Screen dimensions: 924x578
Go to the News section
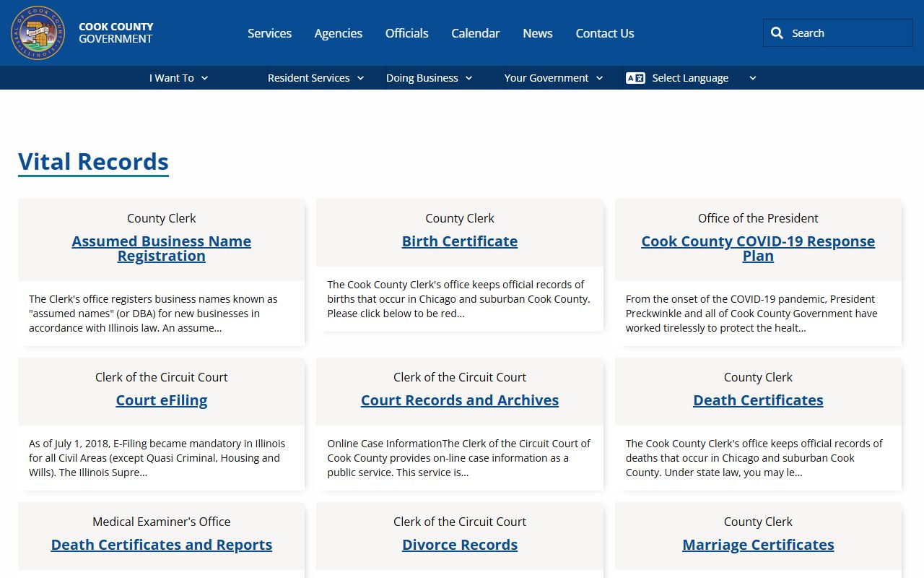tap(538, 33)
